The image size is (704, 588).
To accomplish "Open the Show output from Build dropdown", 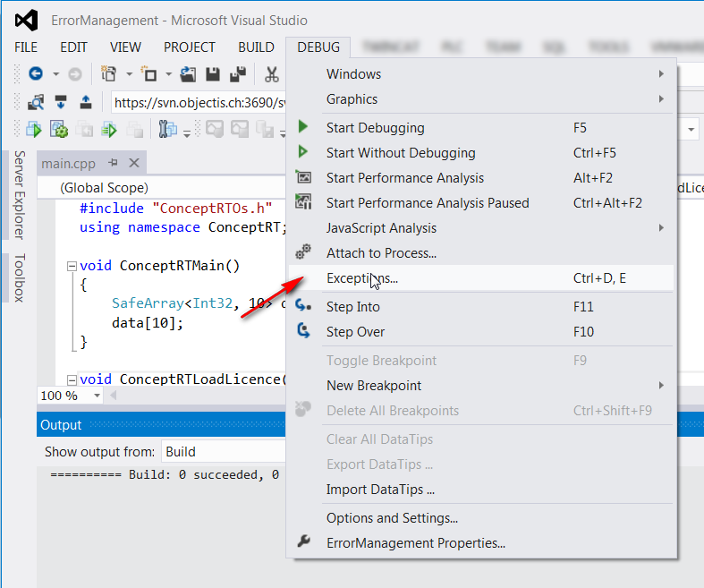I will [x=223, y=451].
